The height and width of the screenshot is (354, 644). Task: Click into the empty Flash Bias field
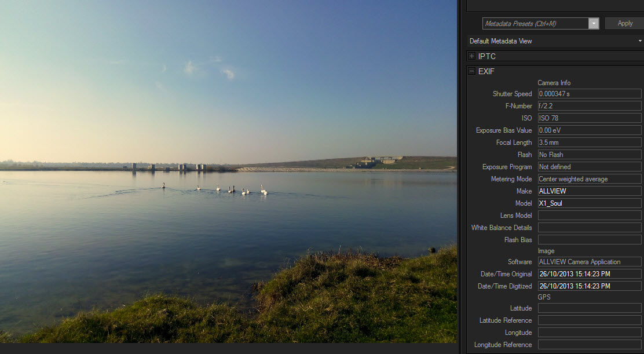coord(590,240)
